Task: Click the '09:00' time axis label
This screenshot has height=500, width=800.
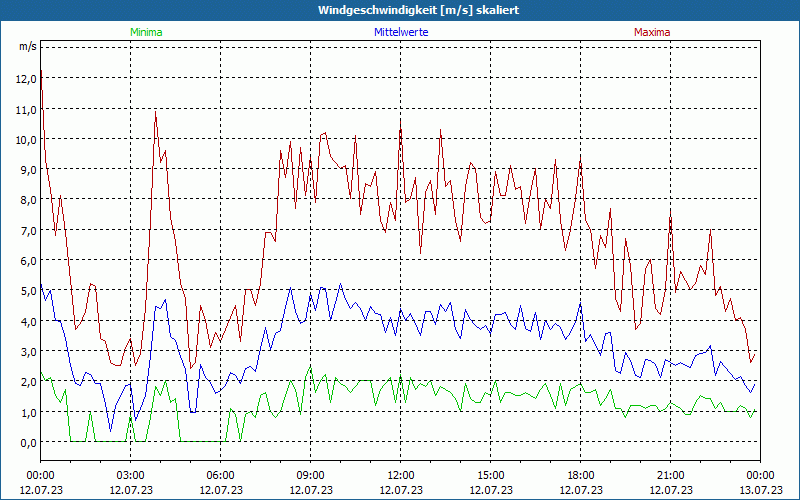Action: (310, 476)
